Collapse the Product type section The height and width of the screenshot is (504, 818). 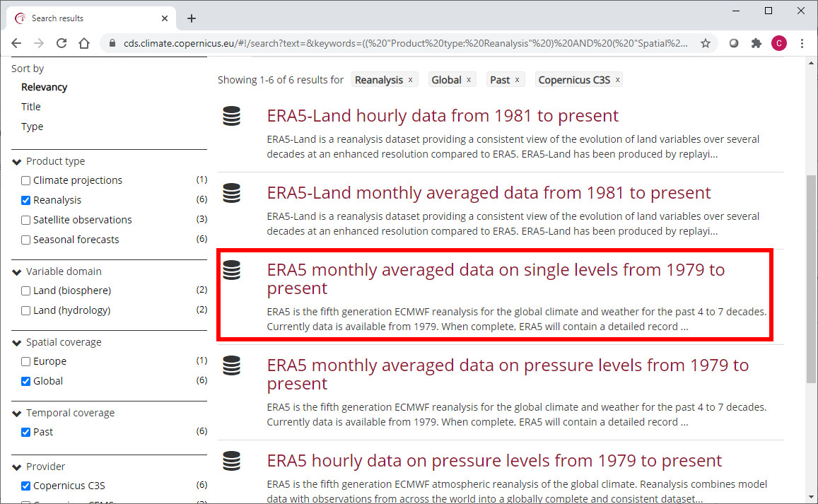[17, 162]
